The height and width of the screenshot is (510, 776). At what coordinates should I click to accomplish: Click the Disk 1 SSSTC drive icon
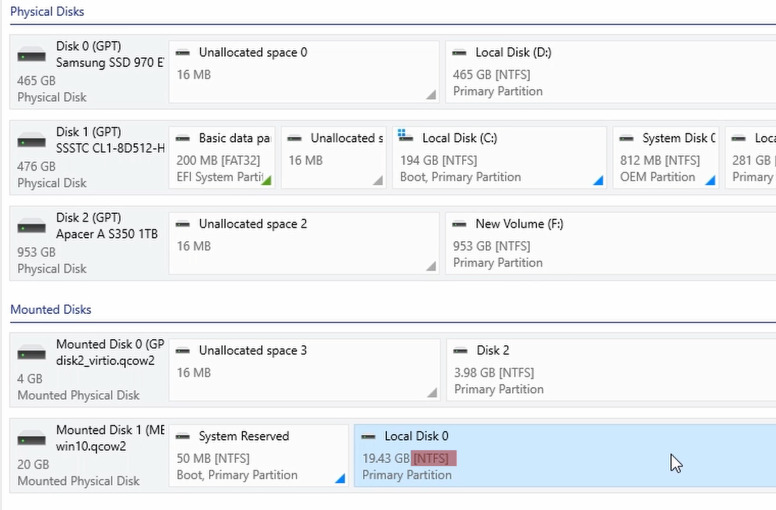click(32, 141)
